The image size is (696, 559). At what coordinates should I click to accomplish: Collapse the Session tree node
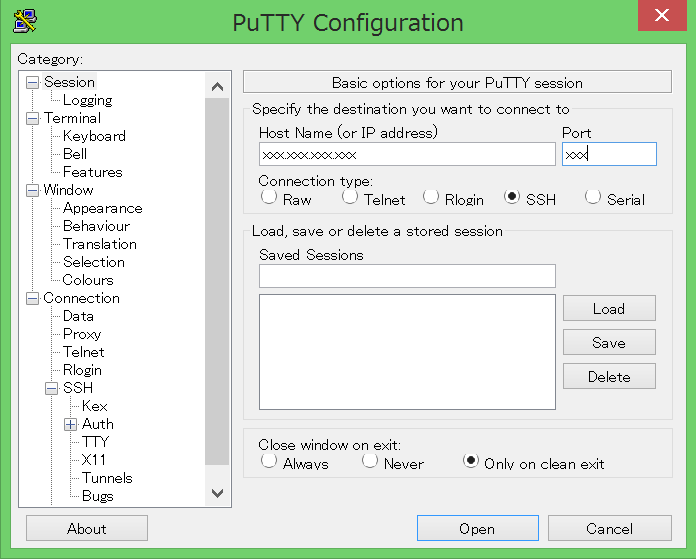(x=32, y=83)
